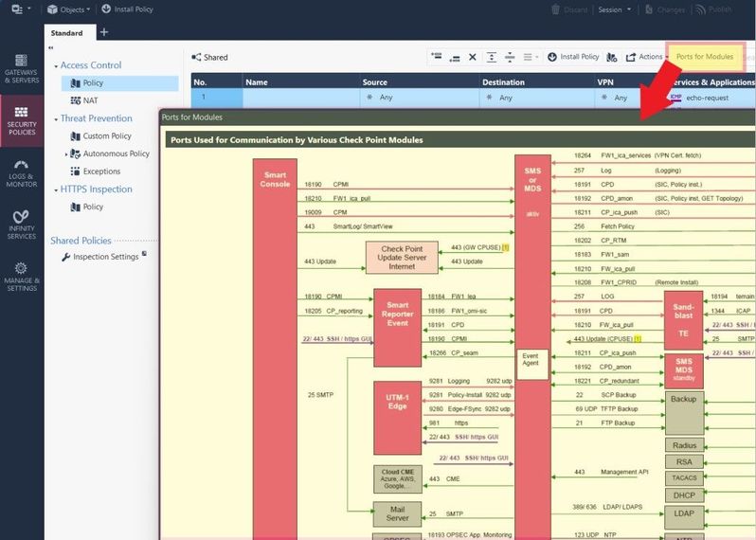Screen dimensions: 756x540
Task: Open Security Policies view
Action: 22,120
